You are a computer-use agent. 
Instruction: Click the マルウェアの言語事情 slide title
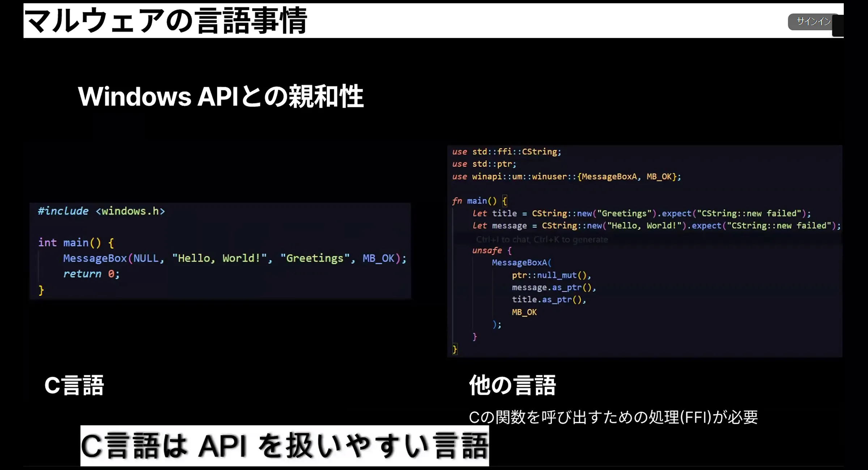point(166,21)
